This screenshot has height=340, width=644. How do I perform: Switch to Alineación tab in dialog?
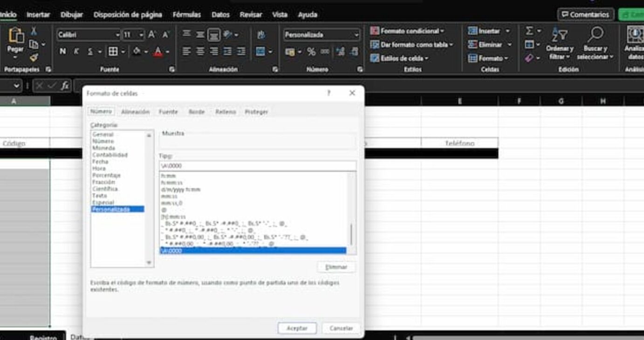pyautogui.click(x=136, y=112)
